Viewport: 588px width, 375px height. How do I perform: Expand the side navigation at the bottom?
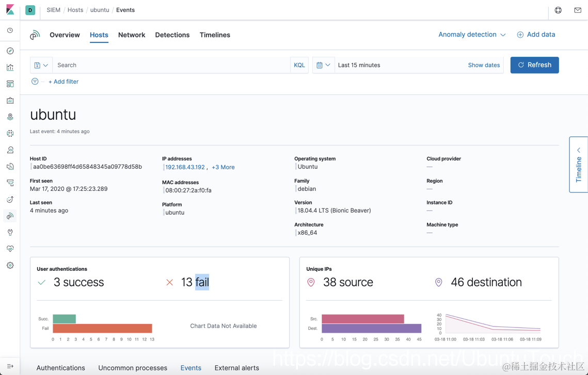point(10,366)
